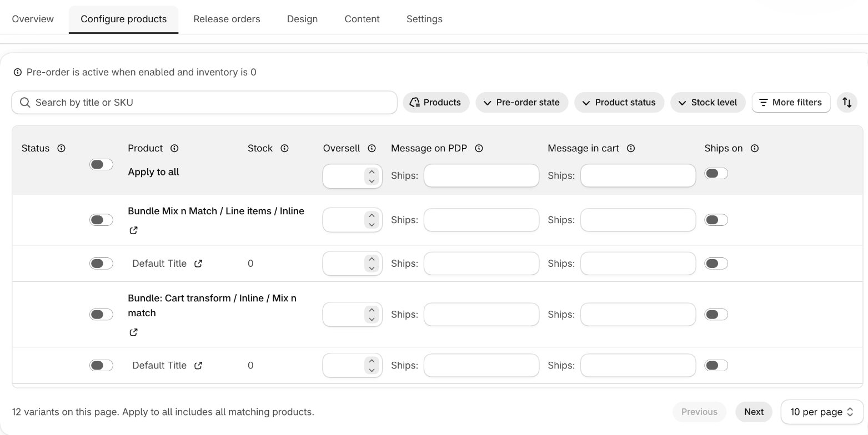Viewport: 868px width, 435px height.
Task: Focus Apply to all Message in cart field
Action: coord(638,175)
